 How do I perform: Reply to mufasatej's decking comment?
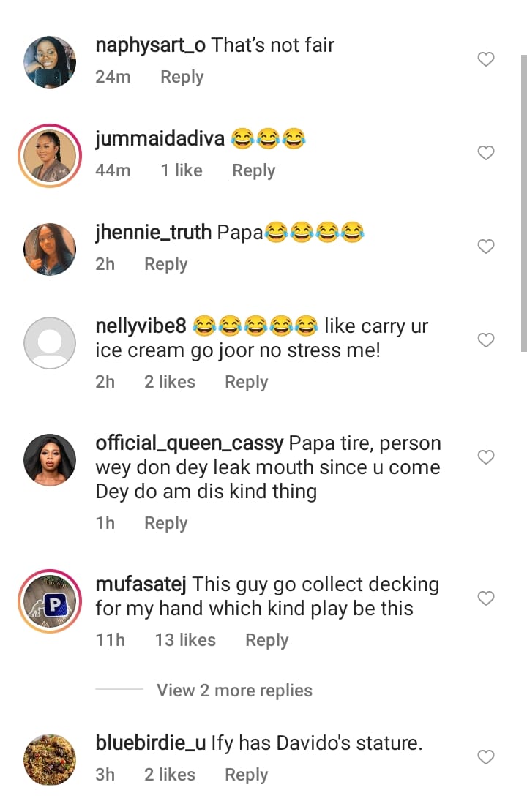point(266,640)
